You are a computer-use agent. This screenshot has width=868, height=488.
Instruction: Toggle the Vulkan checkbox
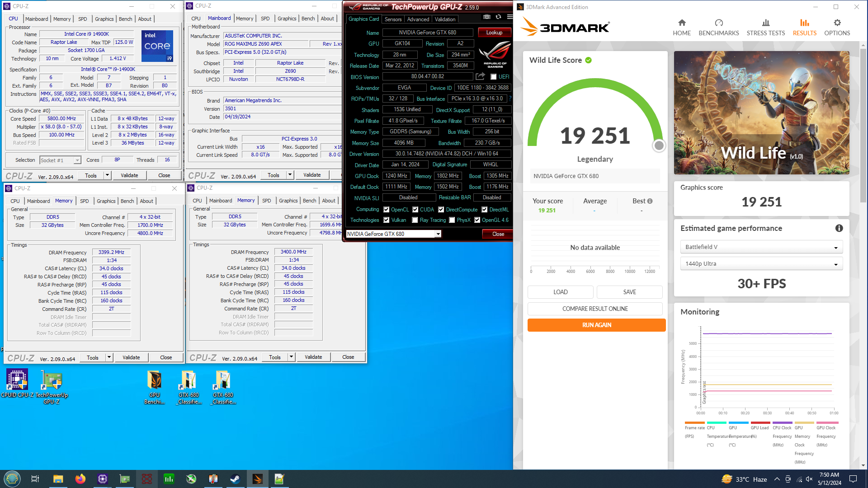point(387,220)
